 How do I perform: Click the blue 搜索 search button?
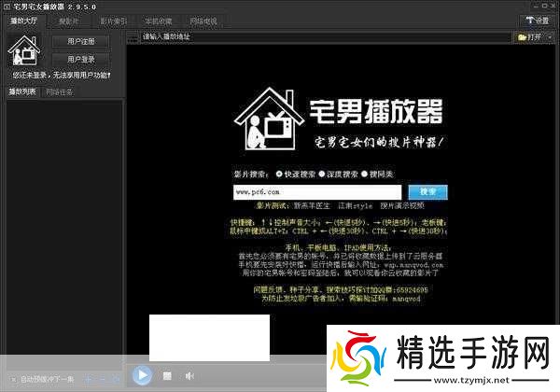[427, 192]
